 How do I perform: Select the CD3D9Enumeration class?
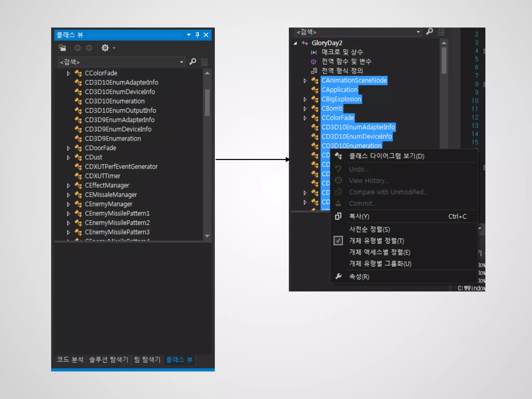(113, 139)
